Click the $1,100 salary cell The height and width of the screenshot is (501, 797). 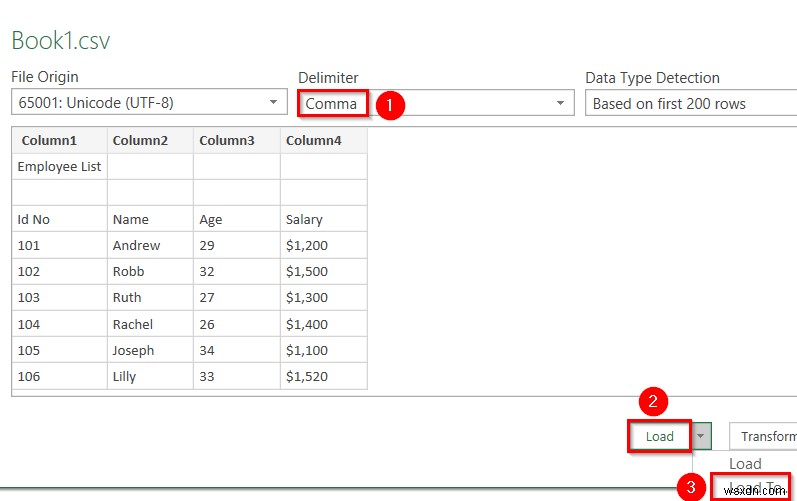pyautogui.click(x=324, y=350)
